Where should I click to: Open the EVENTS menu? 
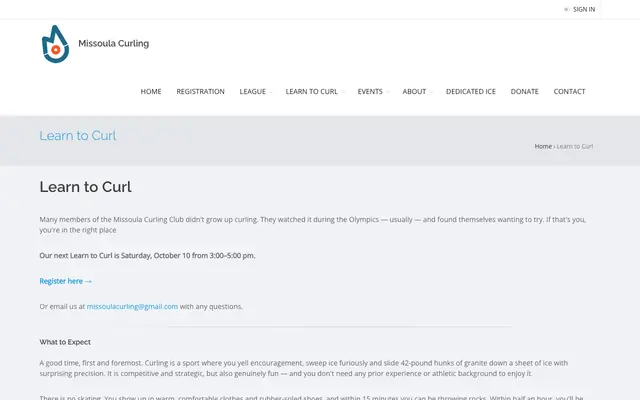[x=370, y=91]
